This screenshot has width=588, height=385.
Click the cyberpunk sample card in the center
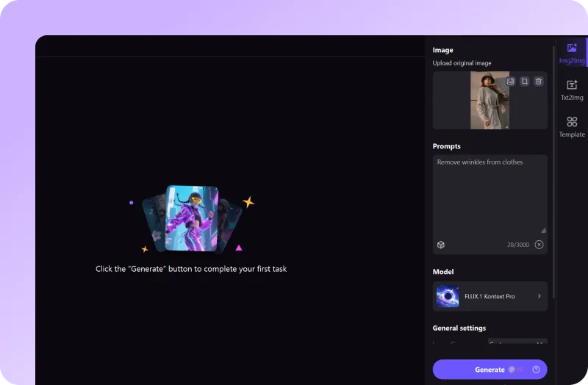(x=192, y=218)
